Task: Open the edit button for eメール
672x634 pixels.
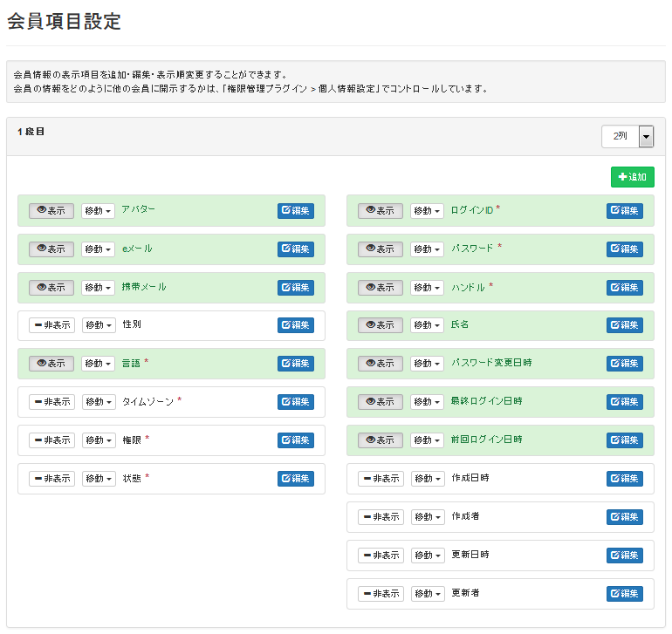Action: coord(295,249)
